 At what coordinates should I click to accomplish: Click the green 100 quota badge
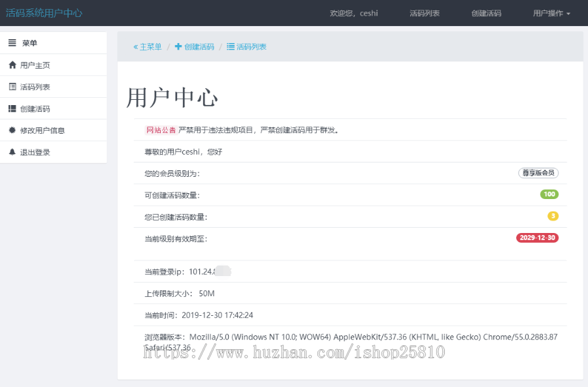[x=549, y=194]
